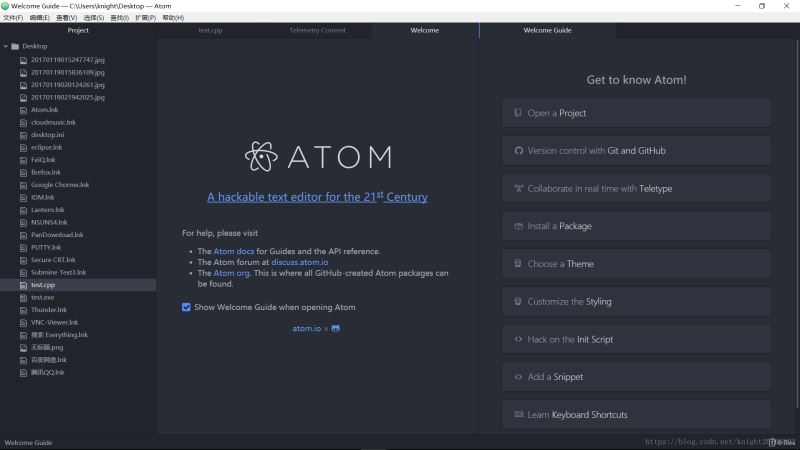Click the file icon beside IDM.lnk
This screenshot has width=800, height=450.
coord(23,198)
